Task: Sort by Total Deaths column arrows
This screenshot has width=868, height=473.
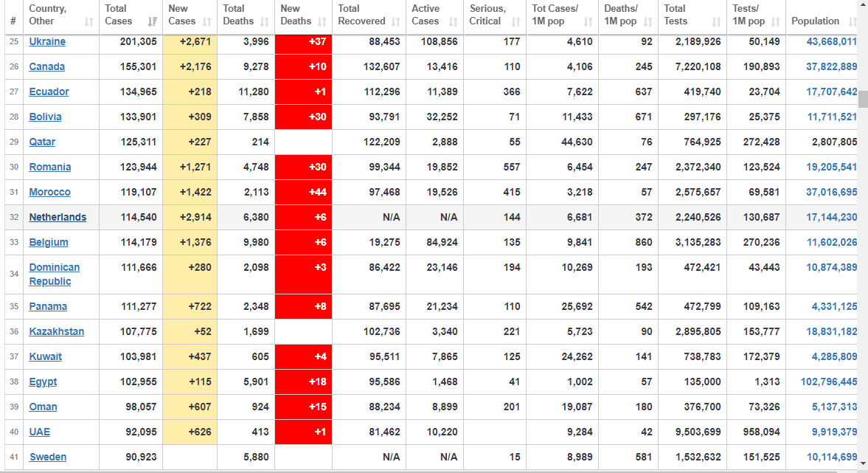Action: pyautogui.click(x=265, y=21)
